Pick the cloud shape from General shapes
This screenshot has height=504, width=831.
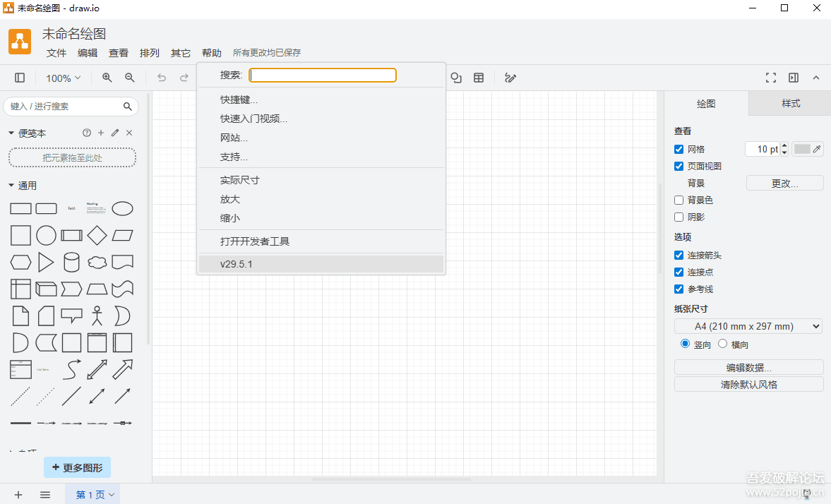(x=97, y=263)
